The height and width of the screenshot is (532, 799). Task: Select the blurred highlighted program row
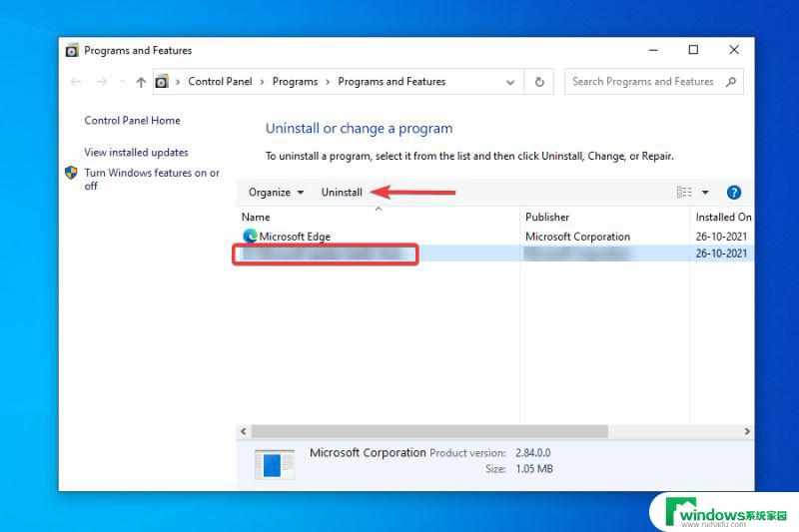click(494, 254)
